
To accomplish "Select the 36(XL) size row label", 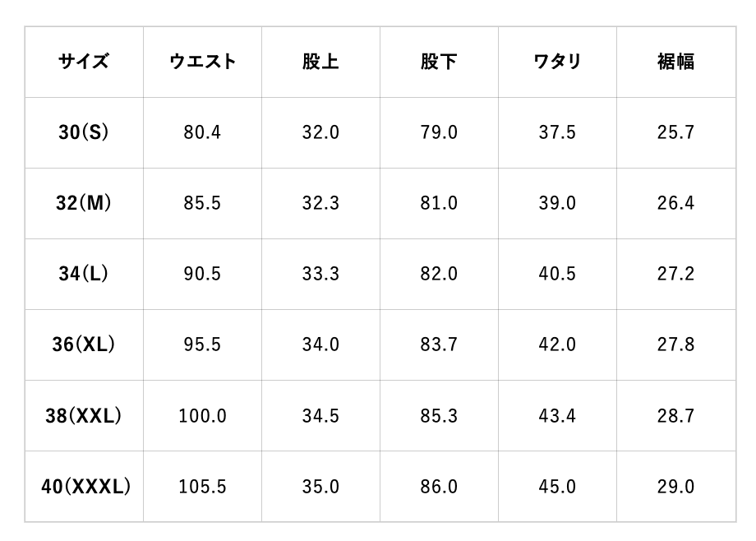I will click(84, 344).
